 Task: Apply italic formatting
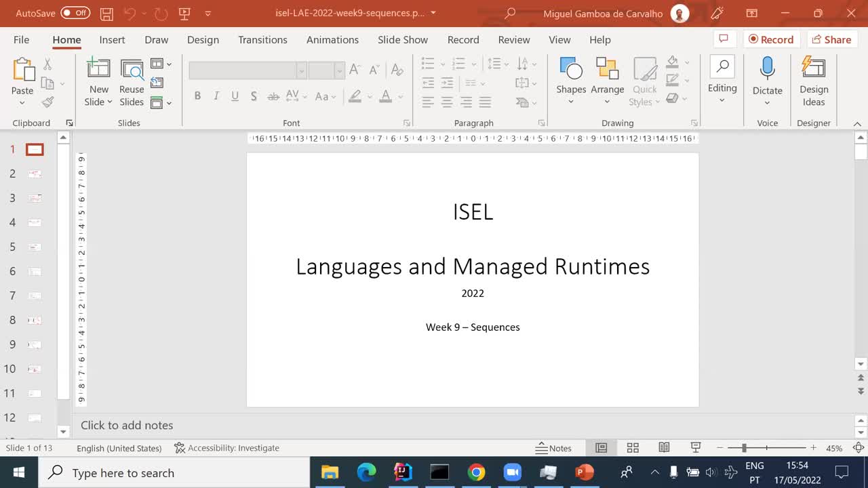point(216,96)
